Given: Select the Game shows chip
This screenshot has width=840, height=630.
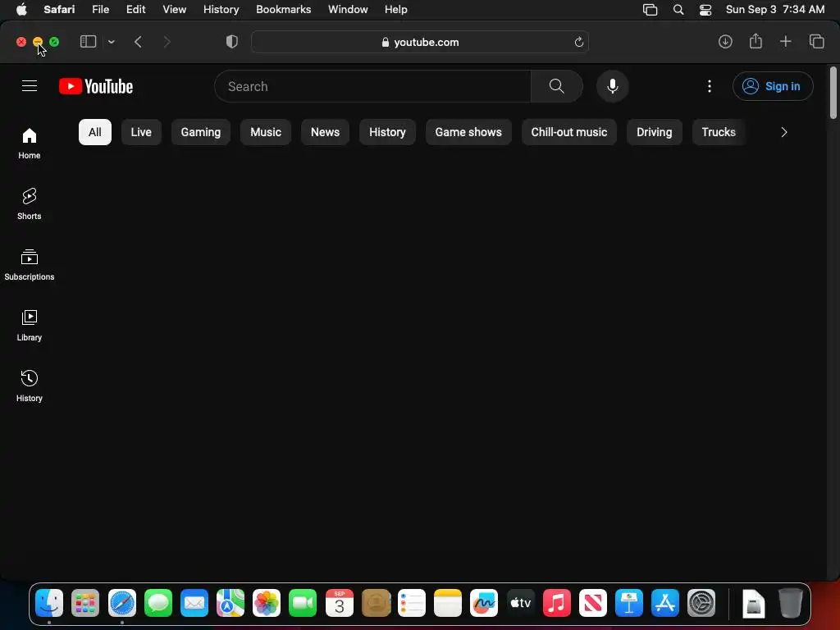Looking at the screenshot, I should 468,132.
